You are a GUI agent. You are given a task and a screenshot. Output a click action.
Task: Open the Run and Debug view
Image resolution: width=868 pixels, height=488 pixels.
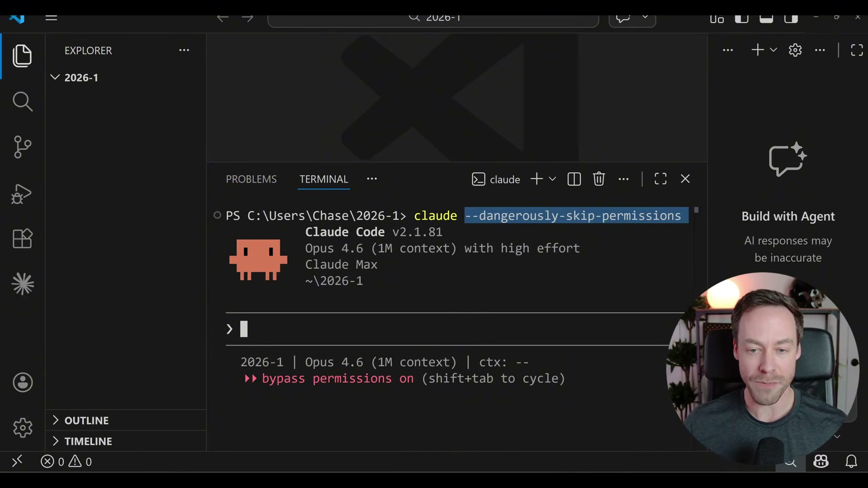(21, 194)
